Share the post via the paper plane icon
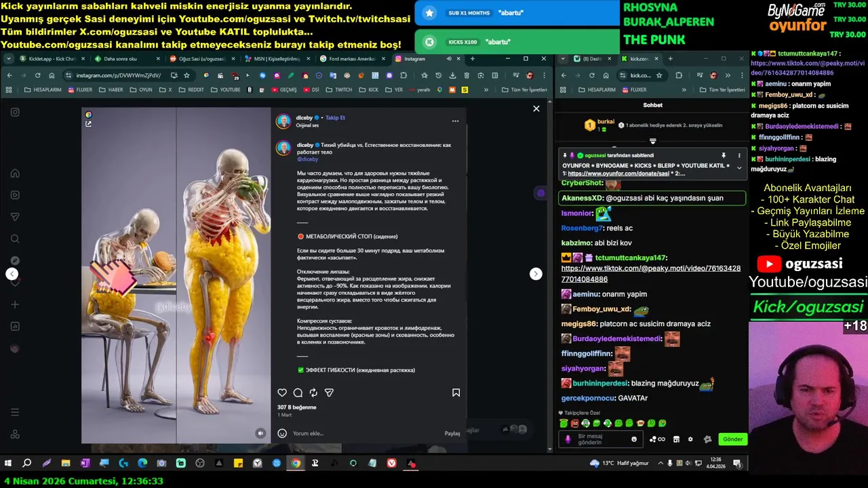This screenshot has height=488, width=868. (x=329, y=392)
